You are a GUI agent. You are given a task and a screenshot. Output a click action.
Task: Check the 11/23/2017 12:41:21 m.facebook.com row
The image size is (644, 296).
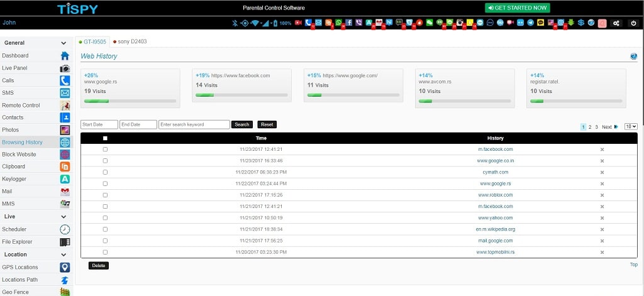(x=105, y=150)
